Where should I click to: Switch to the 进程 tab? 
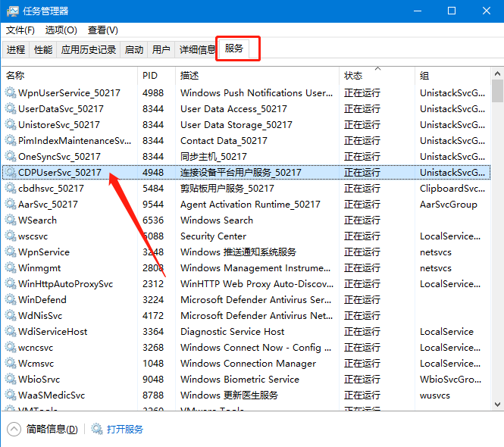point(16,49)
